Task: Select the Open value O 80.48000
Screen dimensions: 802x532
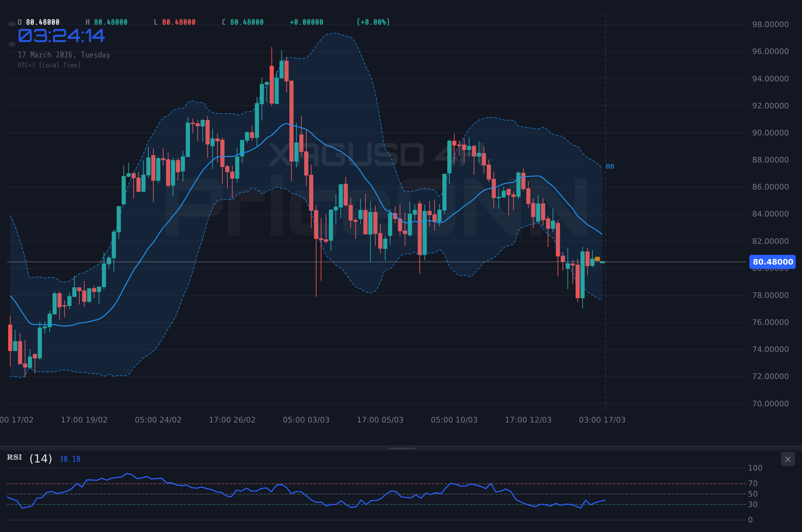Action: (38, 22)
